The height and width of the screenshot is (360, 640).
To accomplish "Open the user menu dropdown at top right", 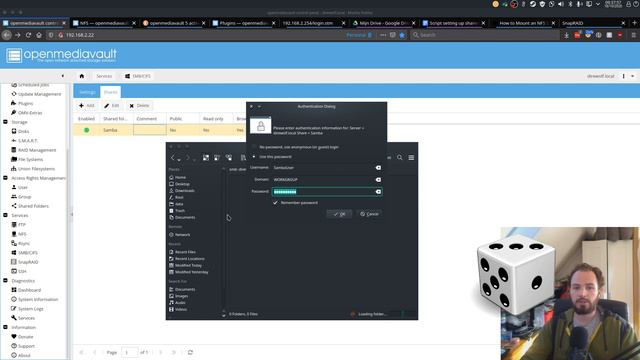I will point(633,76).
